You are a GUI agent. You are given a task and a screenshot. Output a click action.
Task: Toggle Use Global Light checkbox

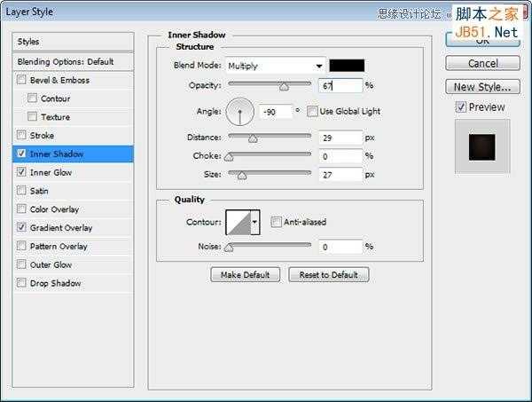pos(312,111)
